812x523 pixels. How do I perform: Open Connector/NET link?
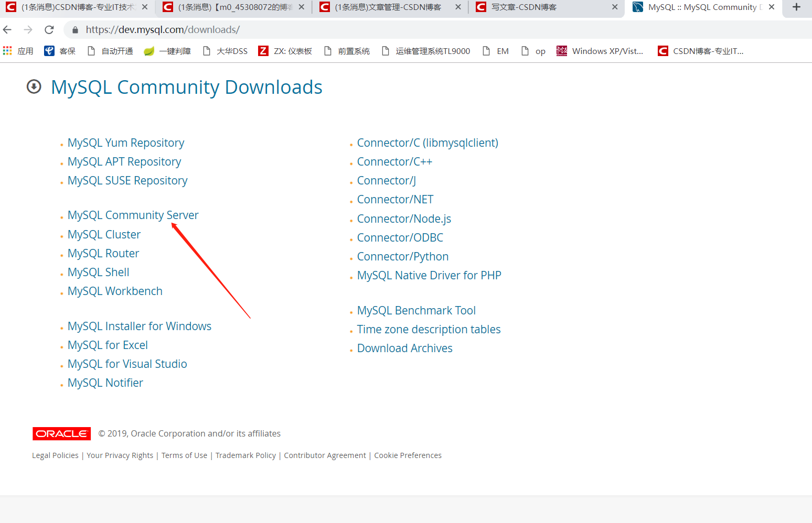[396, 200]
